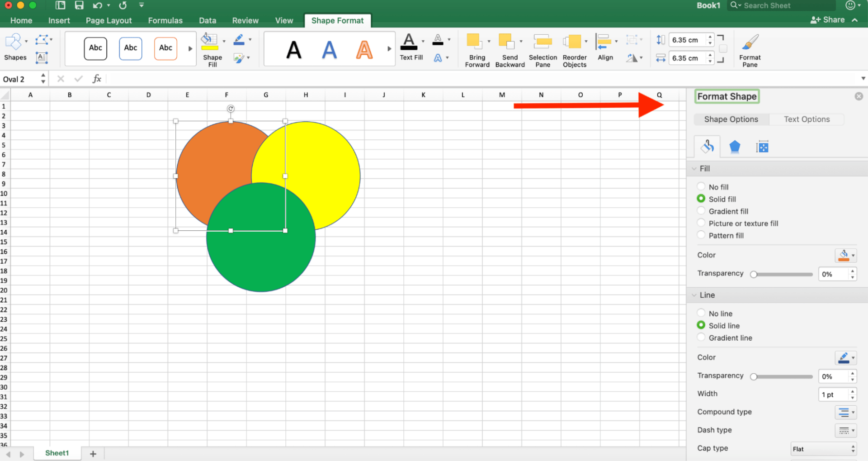Collapse the Fill section
This screenshot has height=461, width=868.
point(695,168)
